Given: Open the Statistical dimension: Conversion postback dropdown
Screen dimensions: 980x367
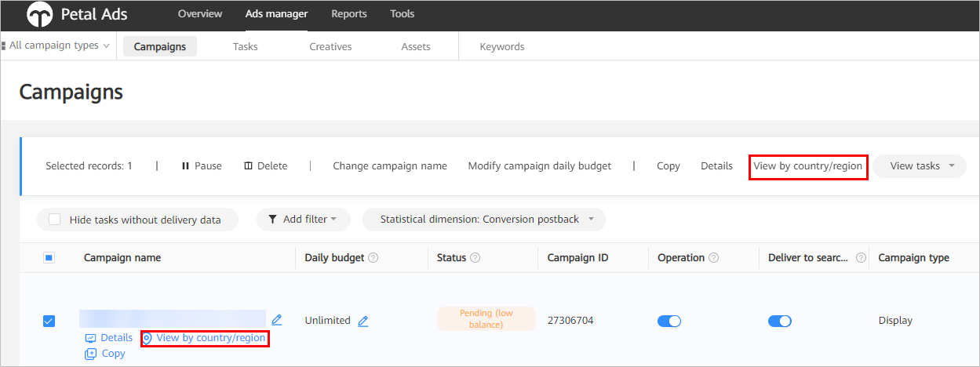Looking at the screenshot, I should (x=484, y=220).
